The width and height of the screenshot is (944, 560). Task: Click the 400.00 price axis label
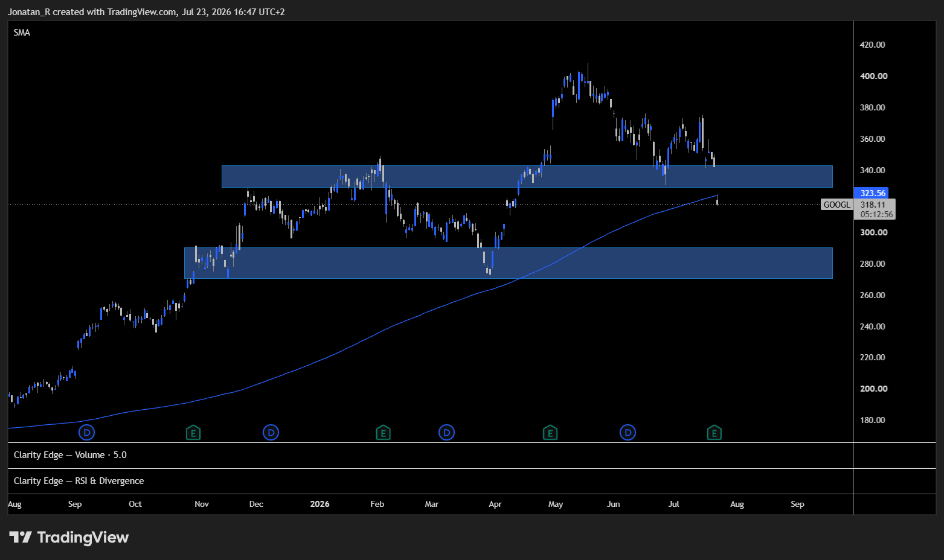point(873,76)
